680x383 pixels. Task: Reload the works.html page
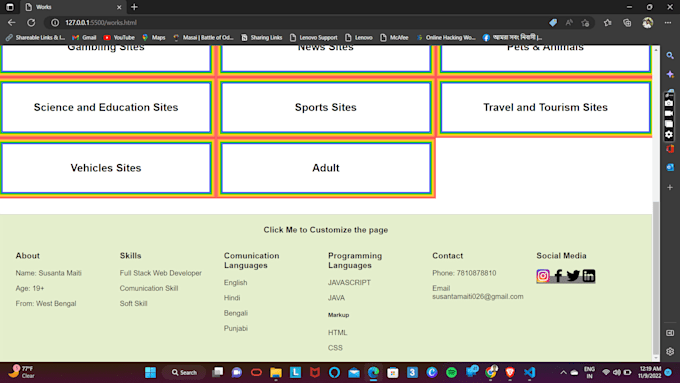31,23
